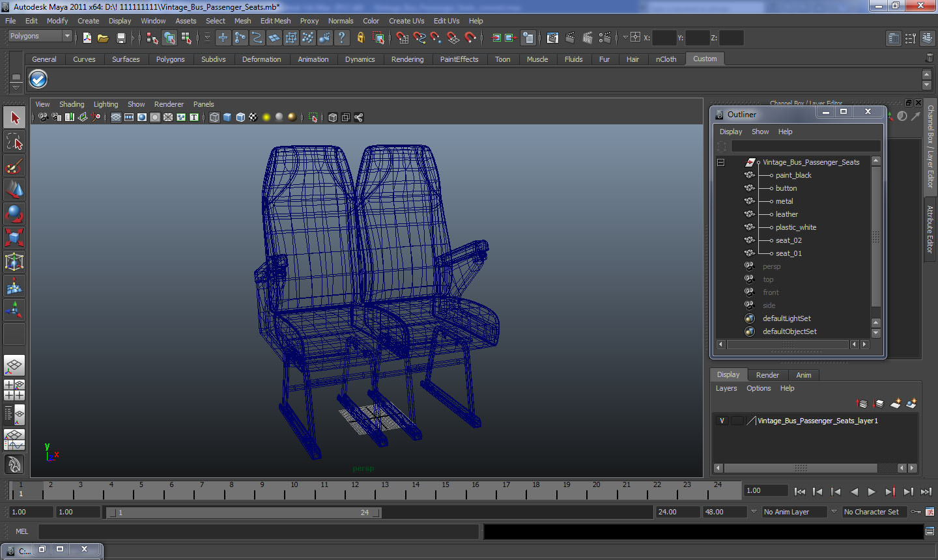Open the No Character Set dropdown
The width and height of the screenshot is (938, 560).
(874, 512)
